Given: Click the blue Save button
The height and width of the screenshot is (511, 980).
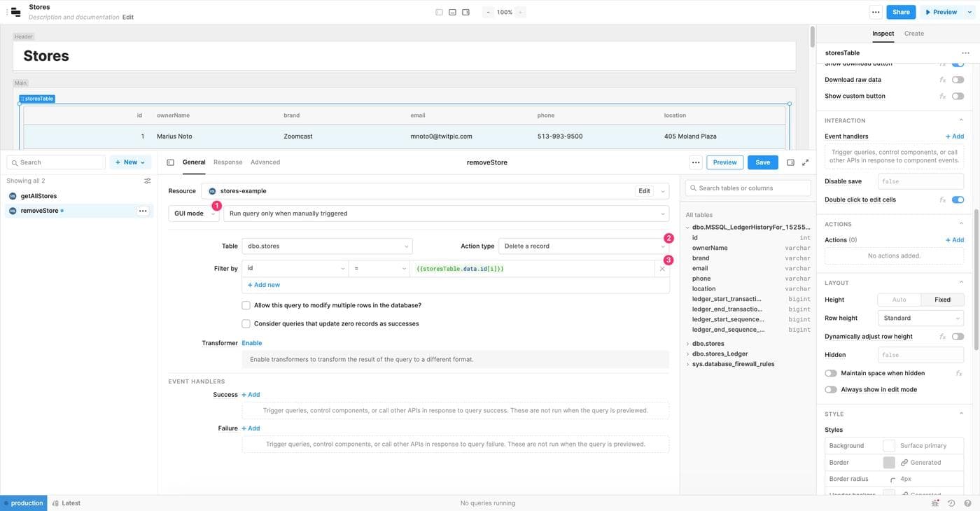Looking at the screenshot, I should tap(762, 162).
